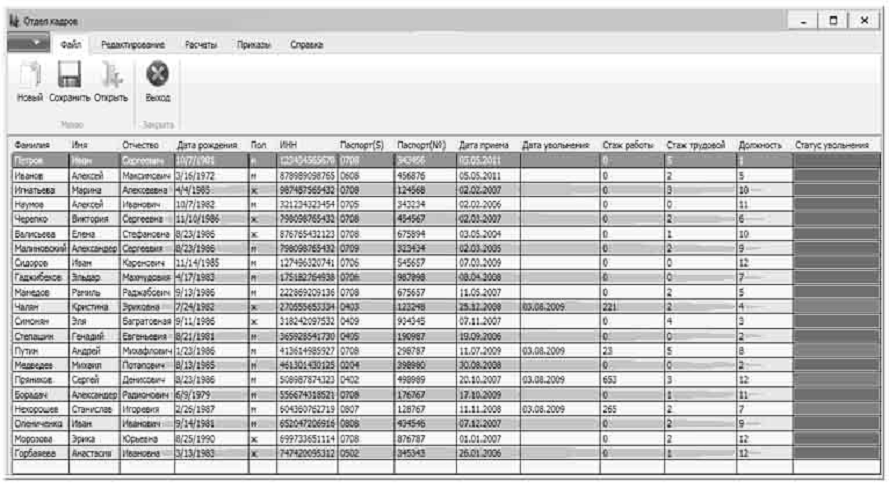The width and height of the screenshot is (889, 488).
Task: Open the Расчеты ribbon tab
Action: (201, 45)
